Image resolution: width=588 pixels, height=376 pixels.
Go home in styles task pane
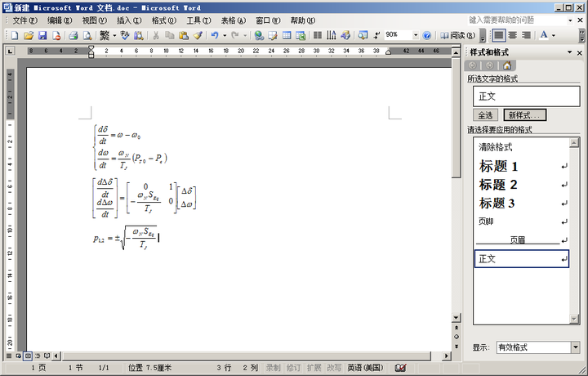(507, 65)
